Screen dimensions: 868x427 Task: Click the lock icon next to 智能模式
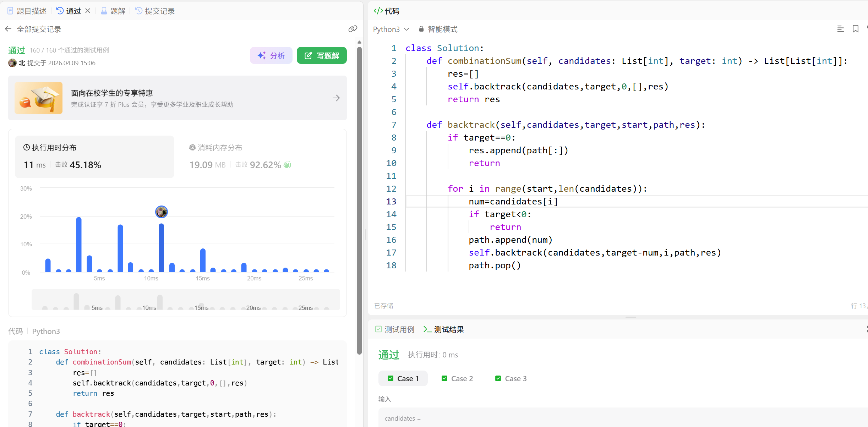point(421,29)
